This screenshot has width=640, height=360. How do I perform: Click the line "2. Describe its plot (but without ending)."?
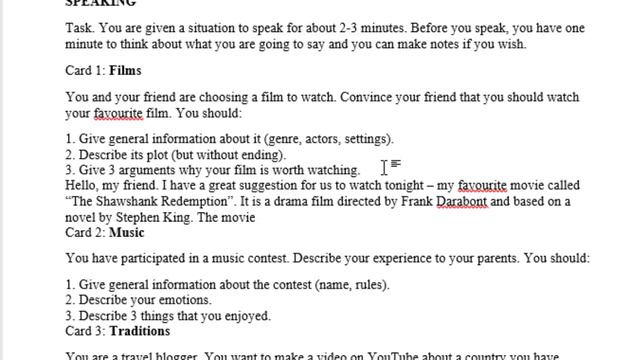(x=176, y=155)
